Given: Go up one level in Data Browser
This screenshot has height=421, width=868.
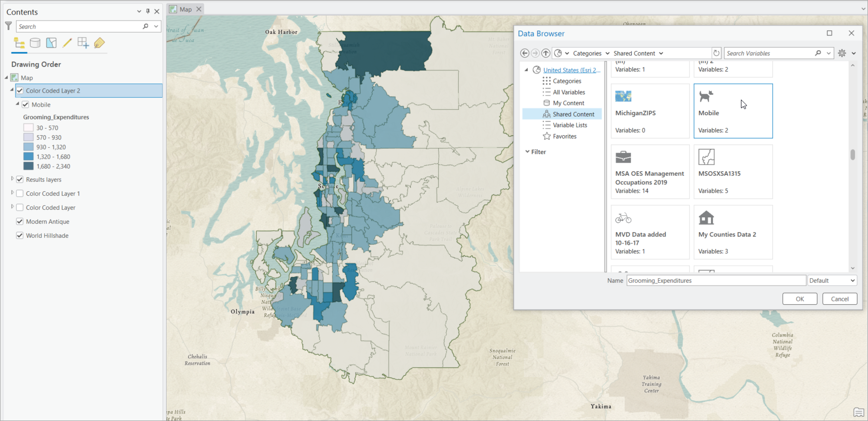Looking at the screenshot, I should coord(546,53).
